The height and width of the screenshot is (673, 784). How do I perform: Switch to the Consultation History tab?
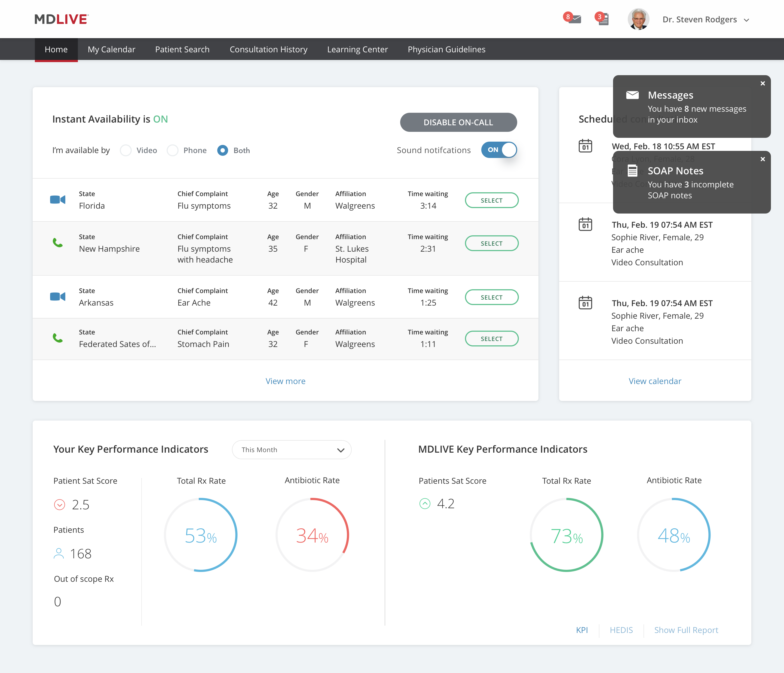tap(269, 49)
